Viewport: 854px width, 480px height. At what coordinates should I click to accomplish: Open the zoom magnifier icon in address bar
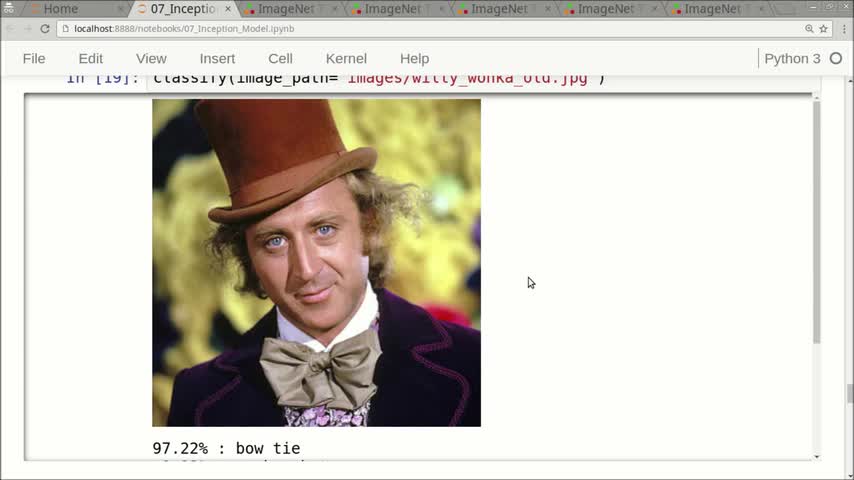(809, 29)
